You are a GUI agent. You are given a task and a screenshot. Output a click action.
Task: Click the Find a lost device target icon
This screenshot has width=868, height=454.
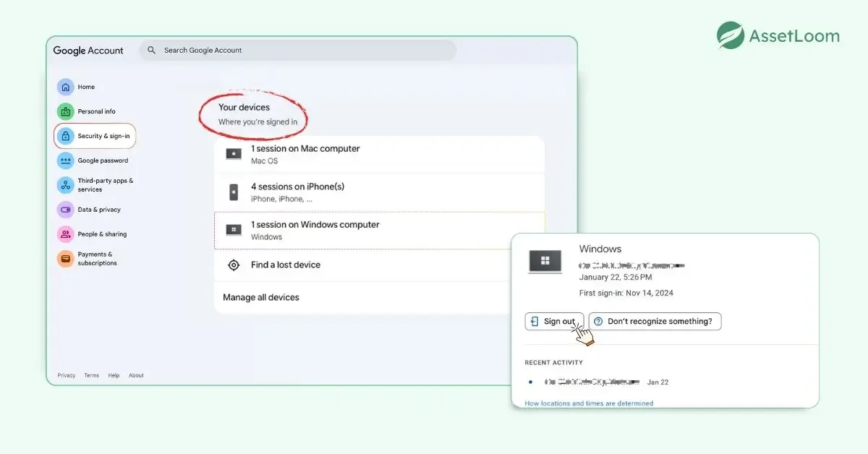click(x=234, y=265)
